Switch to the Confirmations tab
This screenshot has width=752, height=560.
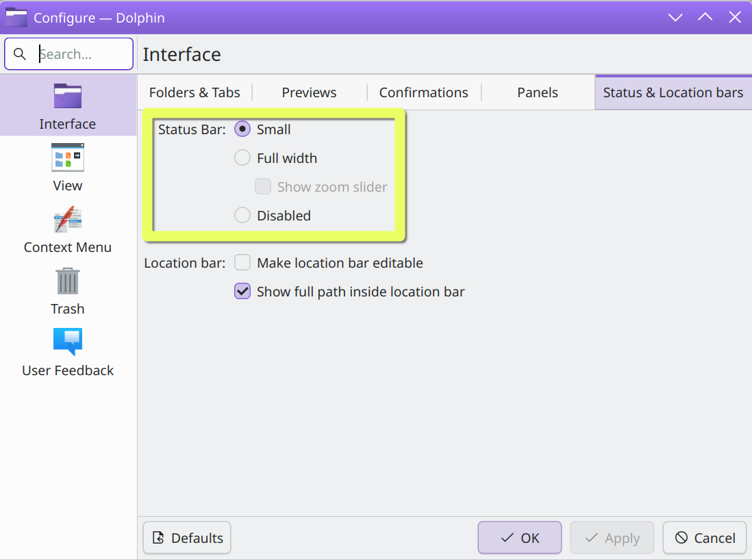(x=423, y=92)
